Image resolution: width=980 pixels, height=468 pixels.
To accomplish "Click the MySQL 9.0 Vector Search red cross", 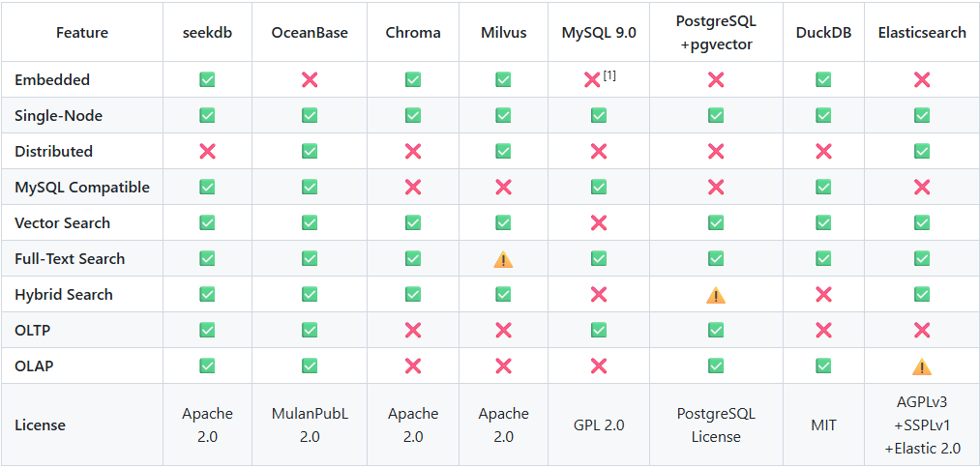I will point(599,223).
